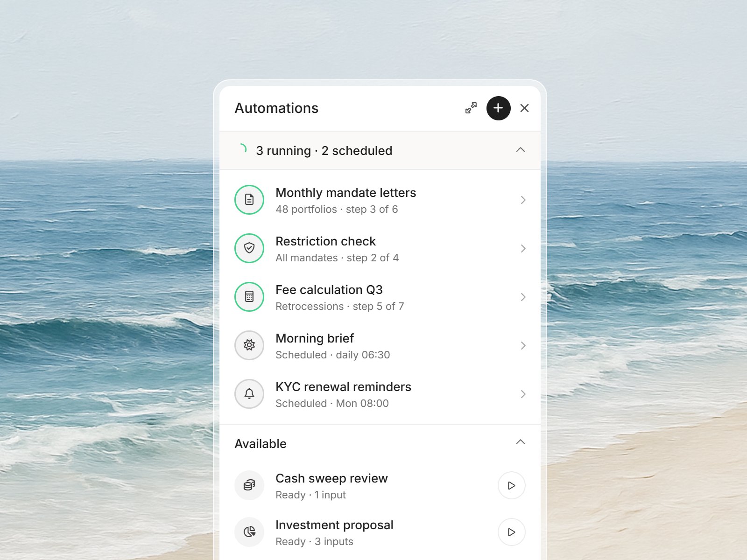Open Monthly mandate letters details chevron

click(523, 200)
